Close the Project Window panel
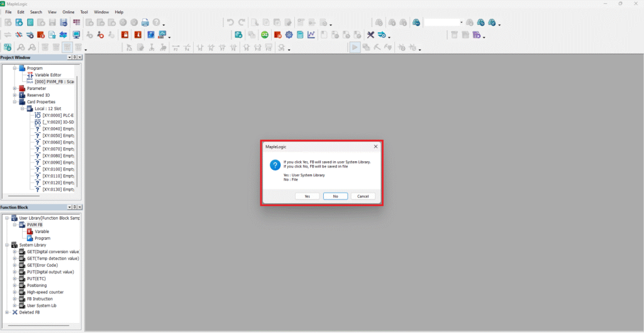Screen dimensions: 644x333 80,57
